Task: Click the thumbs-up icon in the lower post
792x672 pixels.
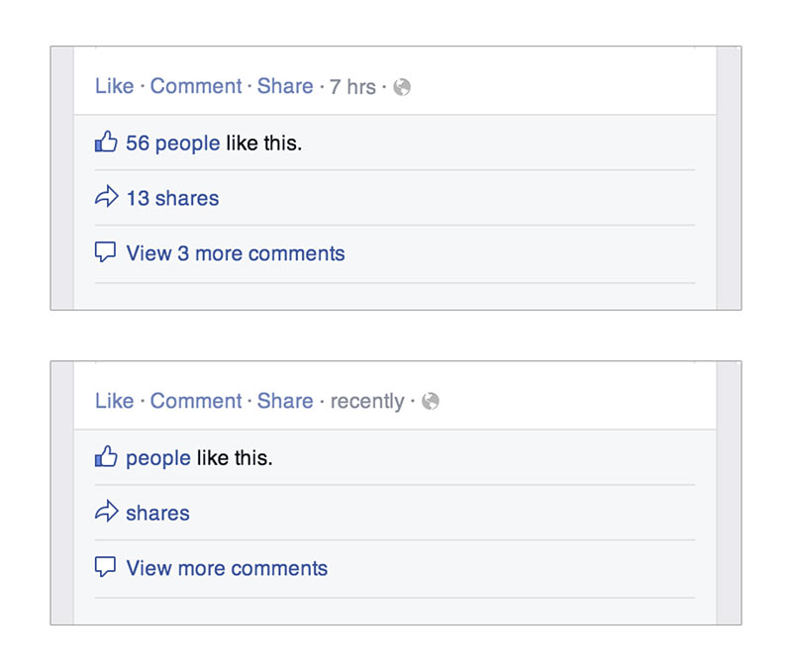Action: (106, 456)
